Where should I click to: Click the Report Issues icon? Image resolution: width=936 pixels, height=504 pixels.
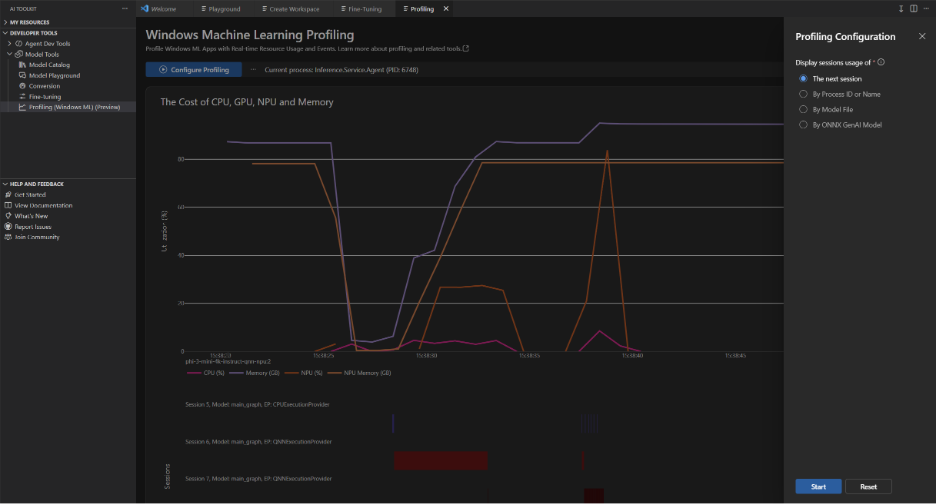[8, 226]
